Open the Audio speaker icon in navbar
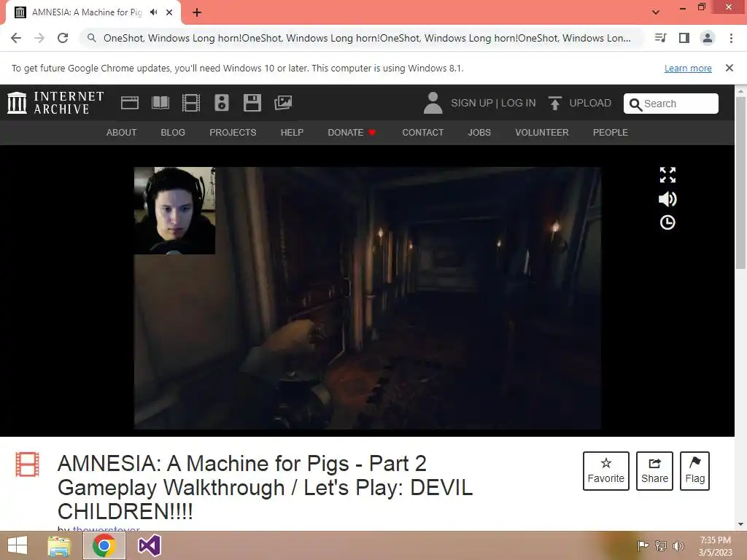This screenshot has height=560, width=747. click(222, 103)
